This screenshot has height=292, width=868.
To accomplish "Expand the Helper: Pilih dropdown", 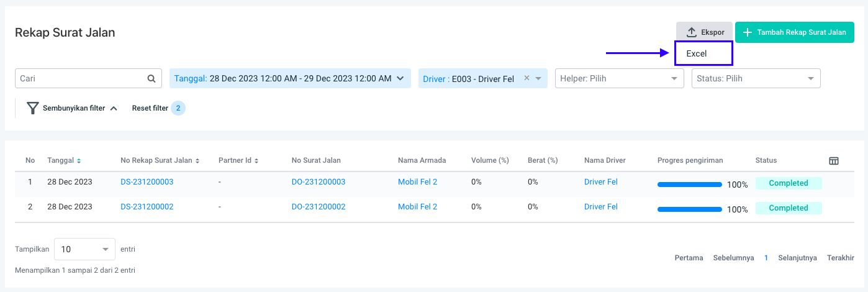I will click(x=618, y=78).
